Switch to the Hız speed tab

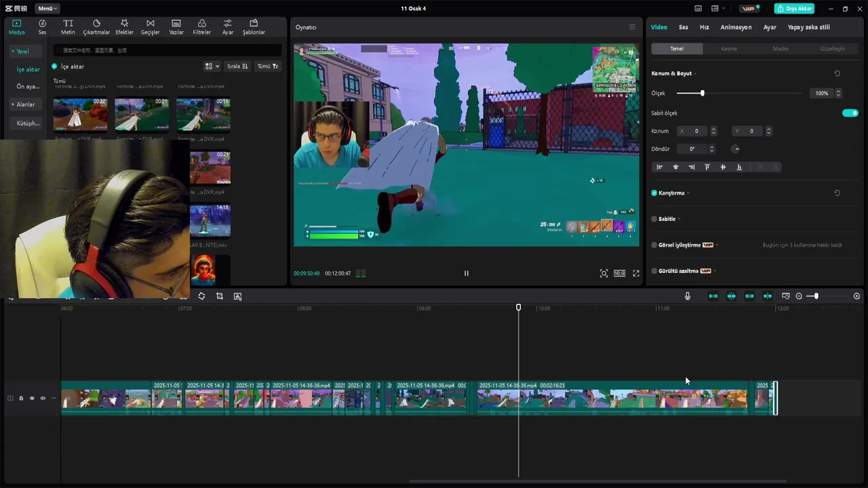click(x=705, y=27)
